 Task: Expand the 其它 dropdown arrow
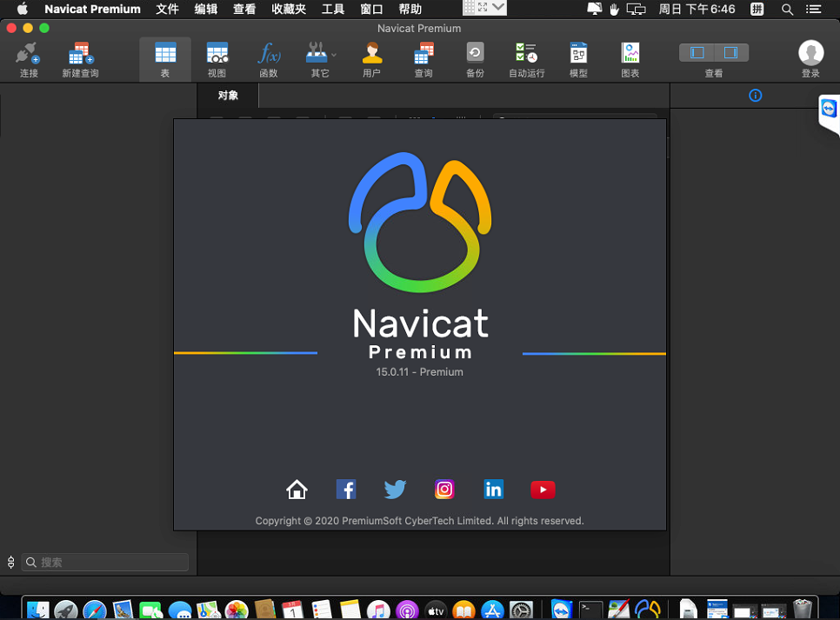coord(334,55)
